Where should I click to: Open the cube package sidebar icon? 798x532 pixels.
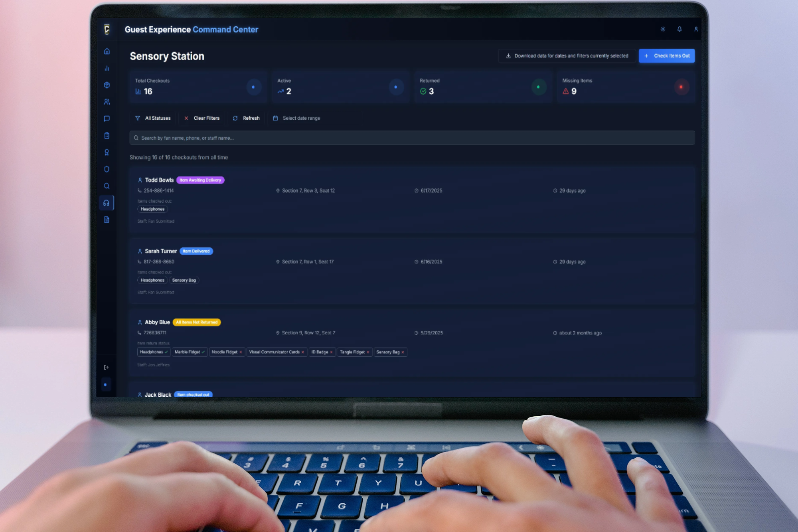107,85
